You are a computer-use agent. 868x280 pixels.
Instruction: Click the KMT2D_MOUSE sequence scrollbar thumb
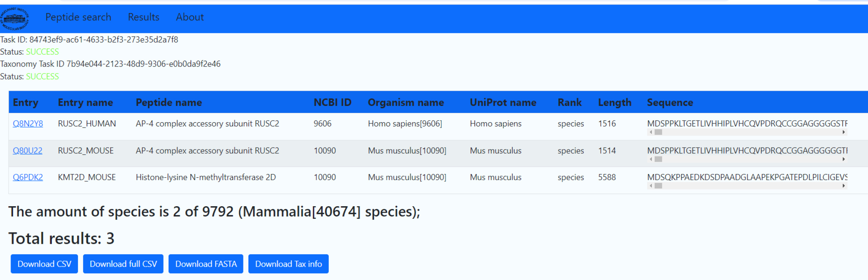pos(658,186)
